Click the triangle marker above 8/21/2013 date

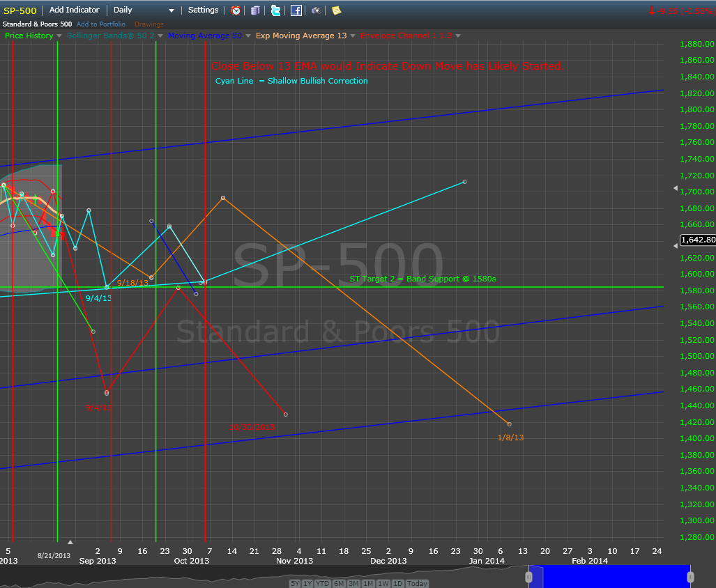(x=70, y=543)
